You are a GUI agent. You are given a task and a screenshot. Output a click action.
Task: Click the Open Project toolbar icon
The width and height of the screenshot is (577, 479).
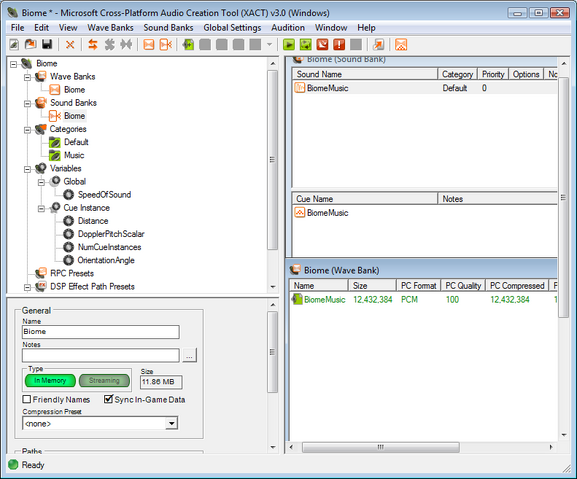click(x=31, y=45)
